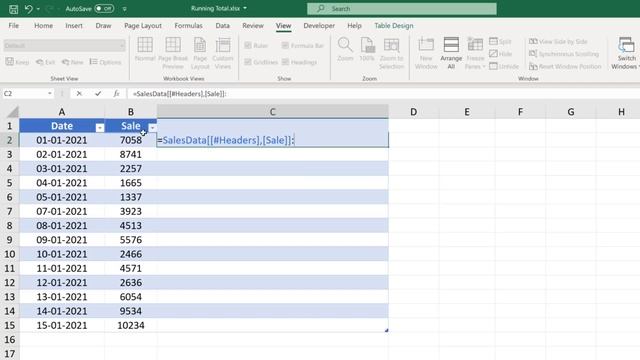640x360 pixels.
Task: Switch to the Developer tab
Action: pos(319,25)
